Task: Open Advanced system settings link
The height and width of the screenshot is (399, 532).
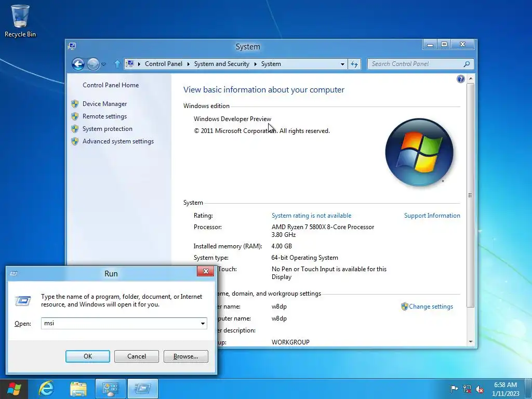Action: click(118, 141)
